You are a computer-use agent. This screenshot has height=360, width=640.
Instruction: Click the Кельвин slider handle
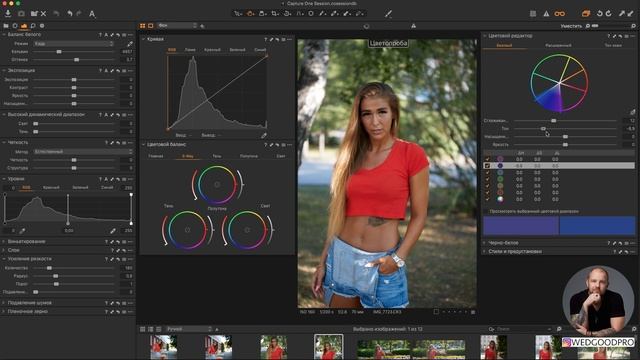pyautogui.click(x=59, y=52)
